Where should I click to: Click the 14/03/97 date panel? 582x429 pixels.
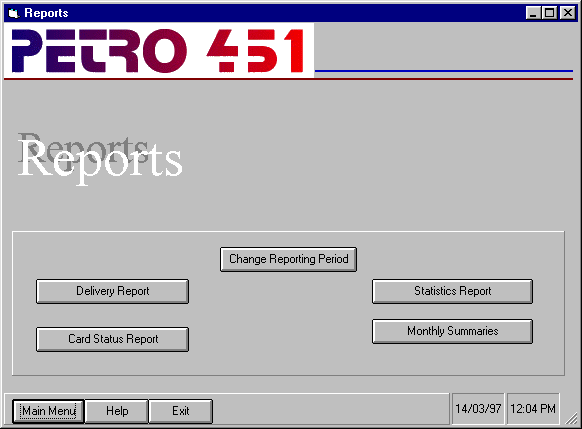[478, 409]
